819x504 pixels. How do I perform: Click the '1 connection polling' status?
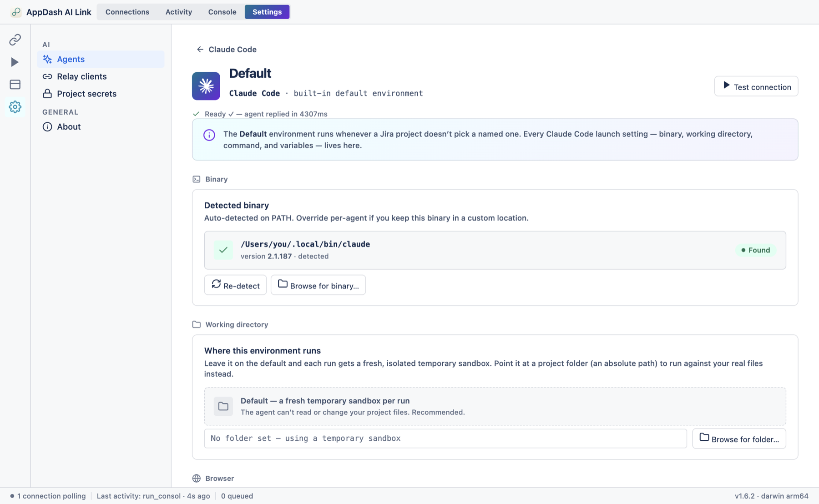click(x=48, y=496)
